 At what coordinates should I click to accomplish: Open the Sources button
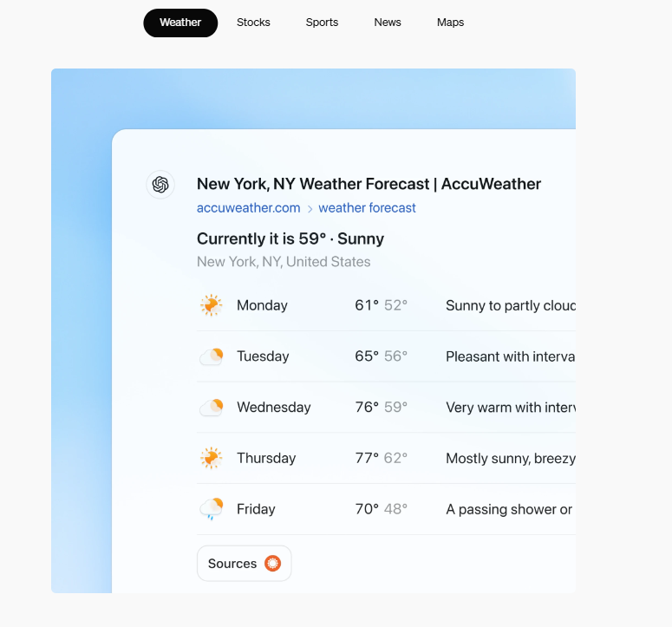(245, 563)
